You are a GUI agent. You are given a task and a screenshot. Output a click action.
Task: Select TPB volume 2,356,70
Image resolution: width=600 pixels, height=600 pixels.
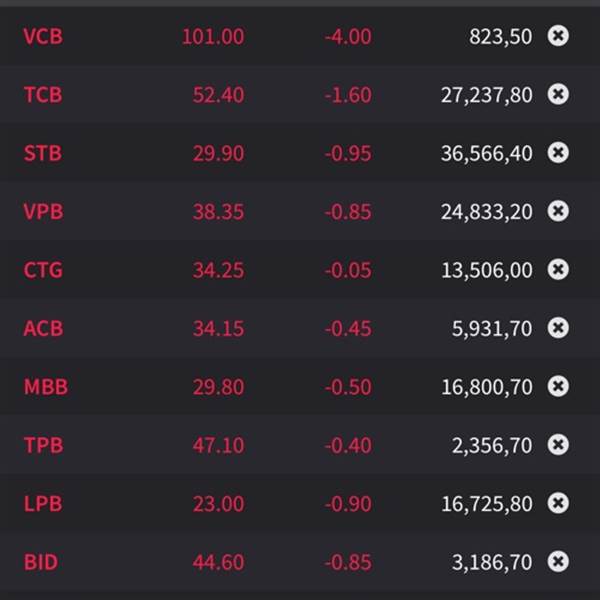coord(492,446)
